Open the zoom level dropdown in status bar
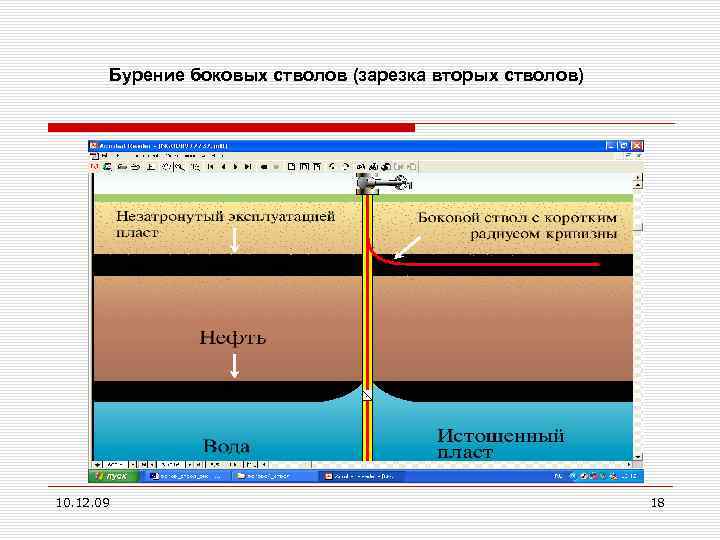 tap(132, 465)
